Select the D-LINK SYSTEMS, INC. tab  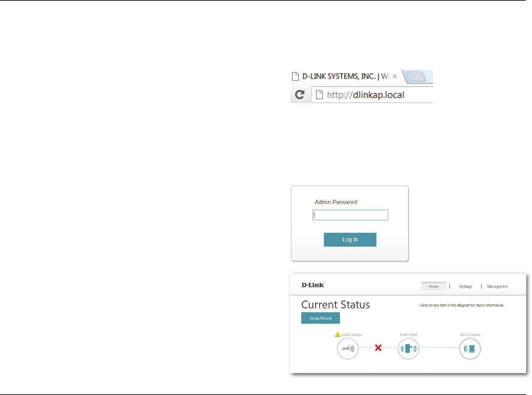345,76
